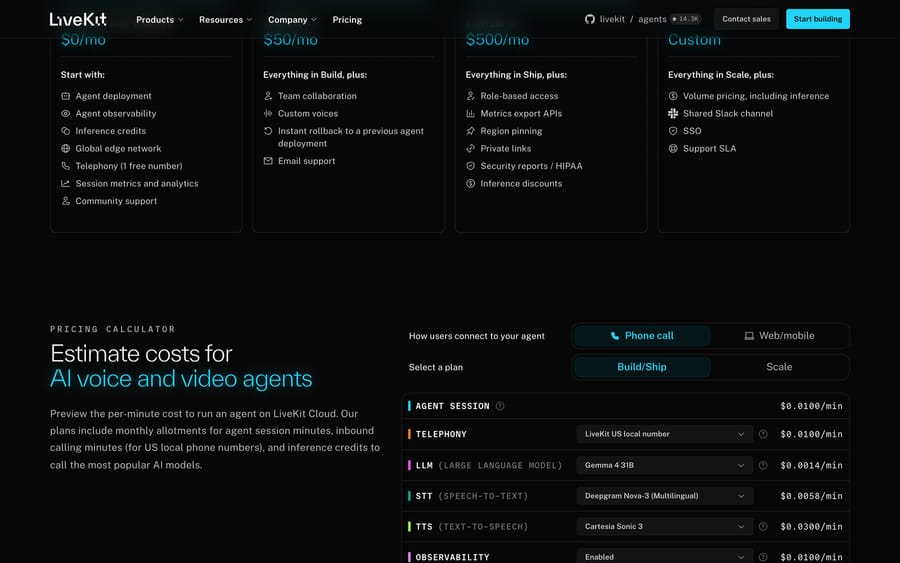900x563 pixels.
Task: Open the agents repository link
Action: point(652,20)
